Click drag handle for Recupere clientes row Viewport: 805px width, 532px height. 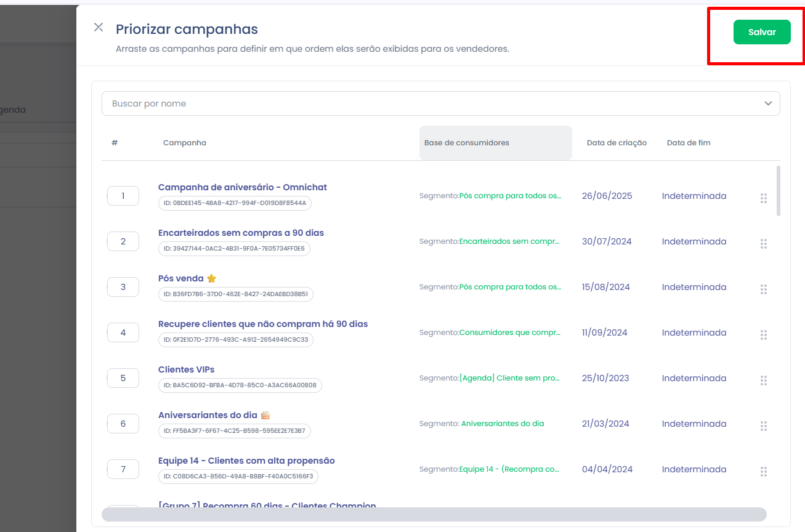[764, 335]
